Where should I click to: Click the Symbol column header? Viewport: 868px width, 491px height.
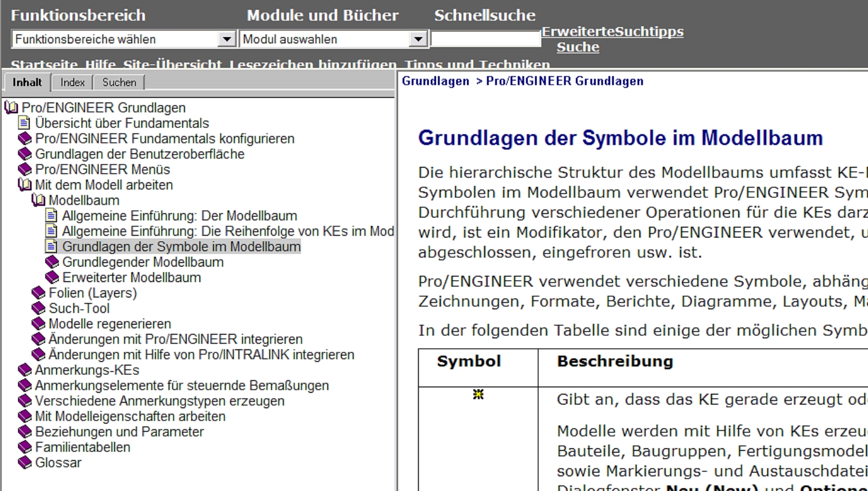coord(469,361)
